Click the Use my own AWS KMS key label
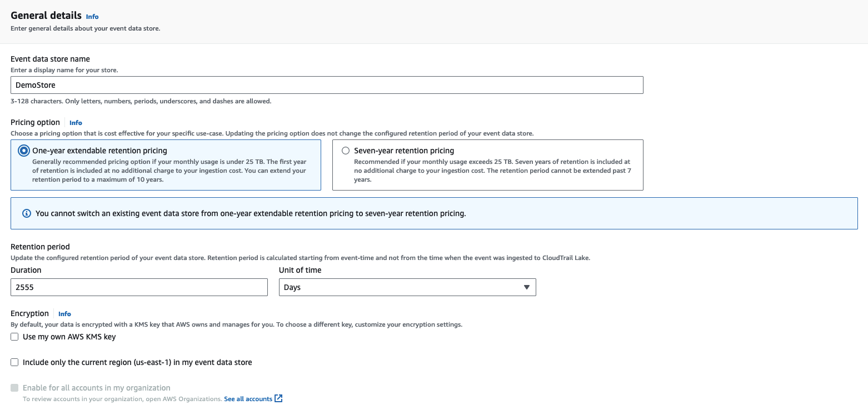This screenshot has height=415, width=868. click(x=69, y=337)
